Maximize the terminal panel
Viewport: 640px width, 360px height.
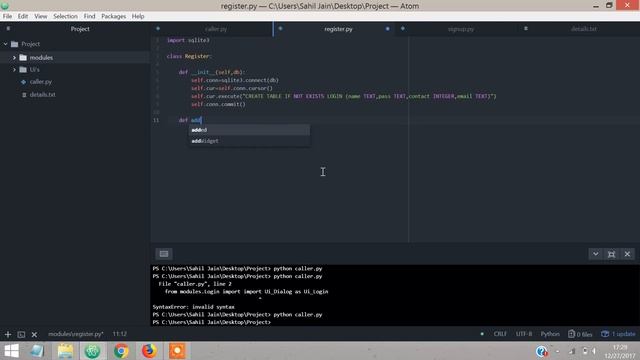pyautogui.click(x=611, y=254)
